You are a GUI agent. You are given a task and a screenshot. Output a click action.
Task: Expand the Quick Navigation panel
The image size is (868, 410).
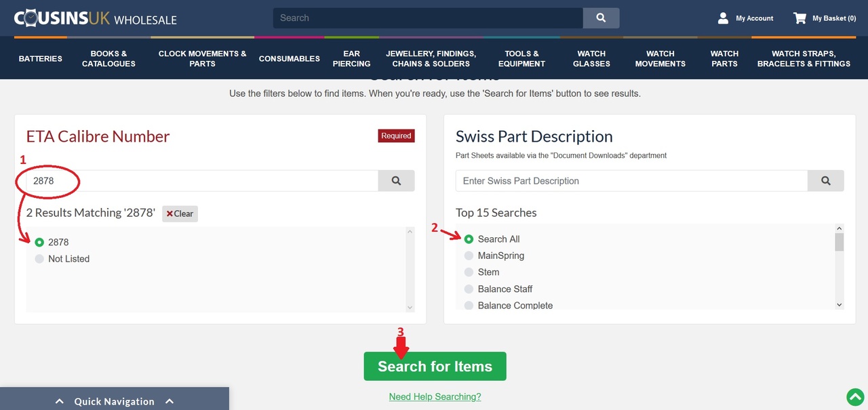click(x=114, y=401)
